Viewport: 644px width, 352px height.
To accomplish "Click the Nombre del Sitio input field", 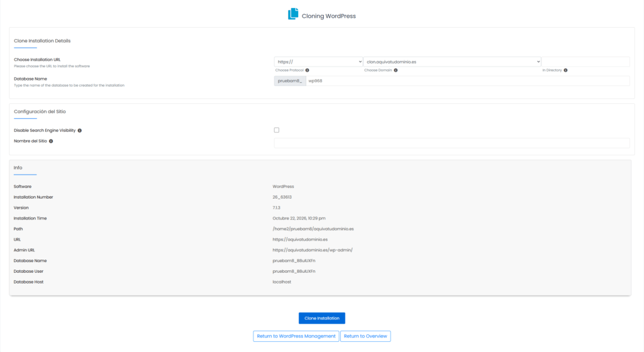I will [452, 143].
